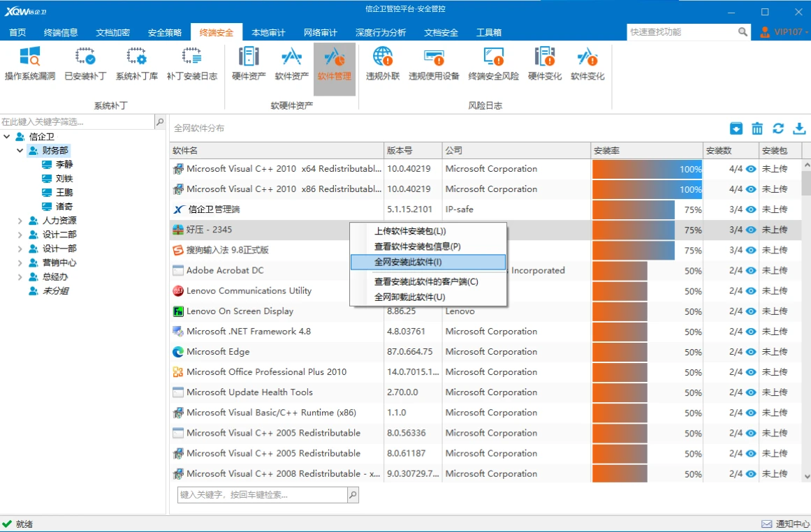Click eye icon in Lenovo On Screen Display row

[x=751, y=311]
